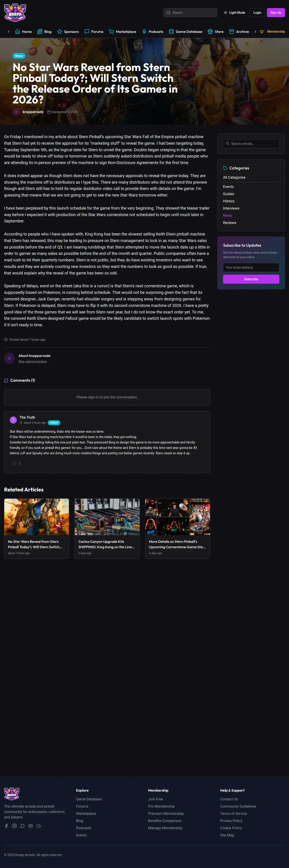Open the Store nav item
The height and width of the screenshot is (868, 289).
tap(215, 32)
